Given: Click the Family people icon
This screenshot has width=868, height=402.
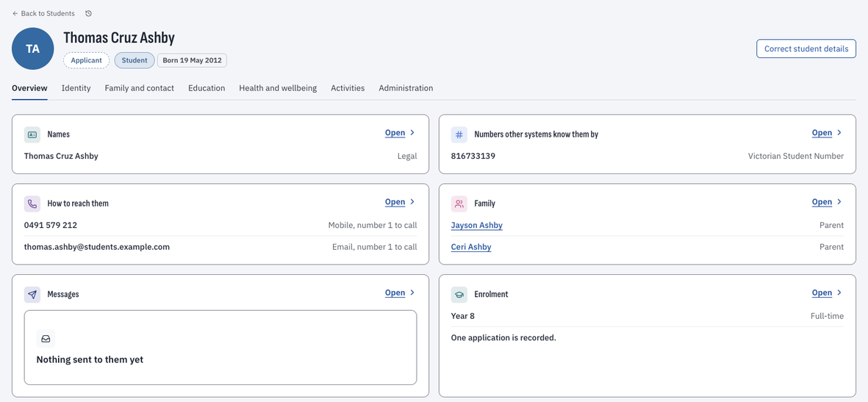Looking at the screenshot, I should tap(459, 204).
